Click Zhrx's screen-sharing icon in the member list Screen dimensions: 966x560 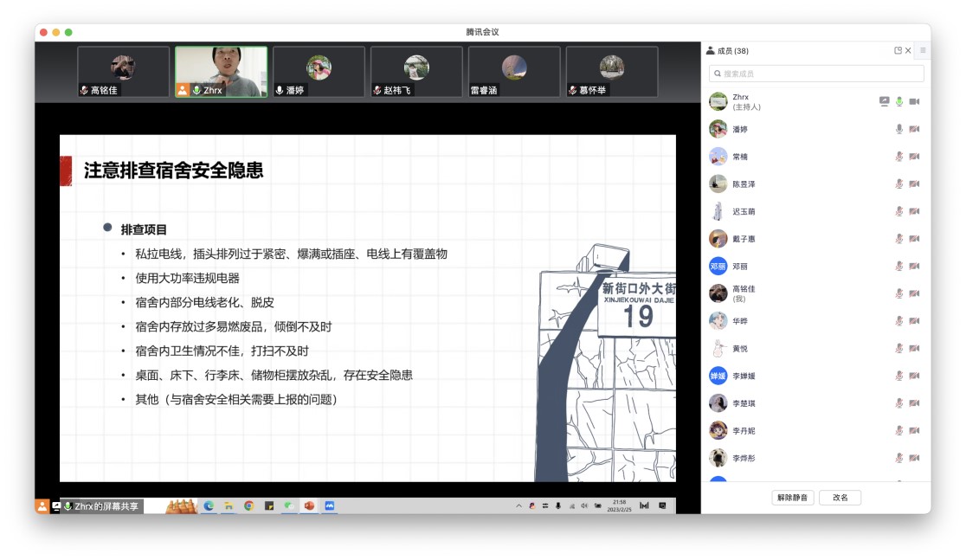point(884,101)
